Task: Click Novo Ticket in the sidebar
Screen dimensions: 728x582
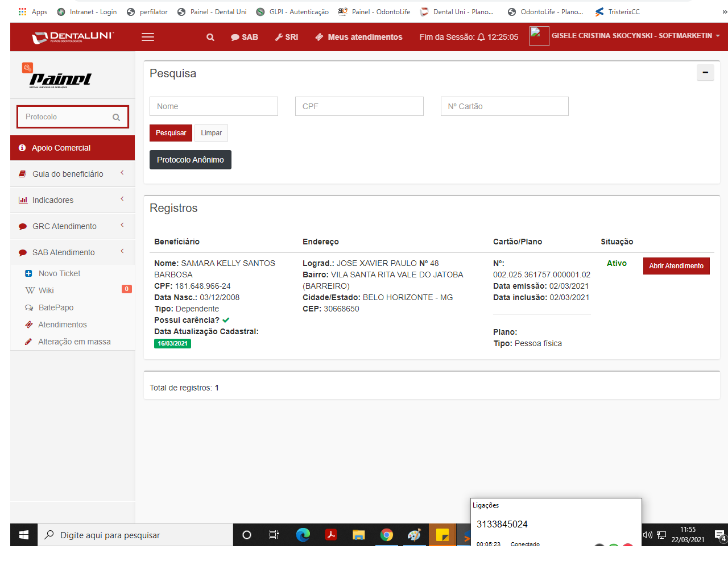Action: click(59, 273)
